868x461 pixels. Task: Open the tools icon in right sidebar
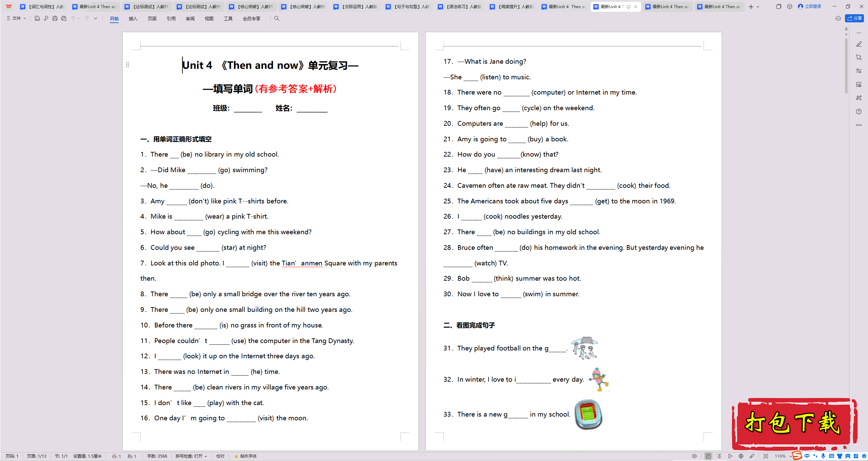click(x=859, y=98)
